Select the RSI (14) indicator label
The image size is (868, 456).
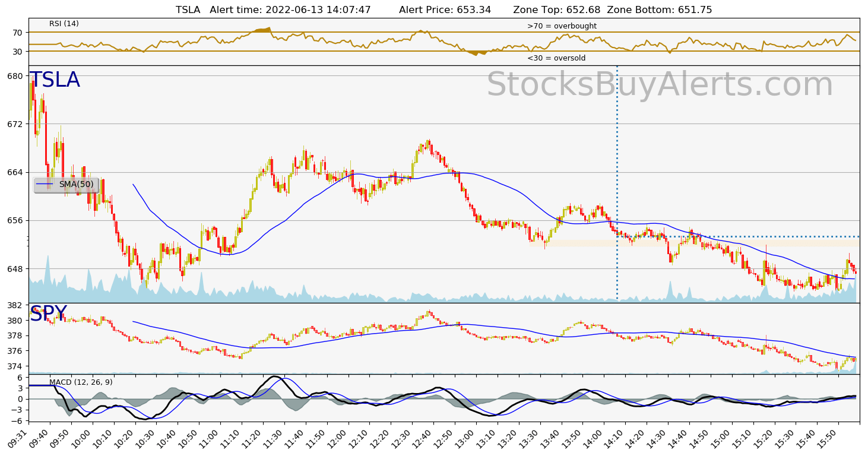[x=64, y=24]
